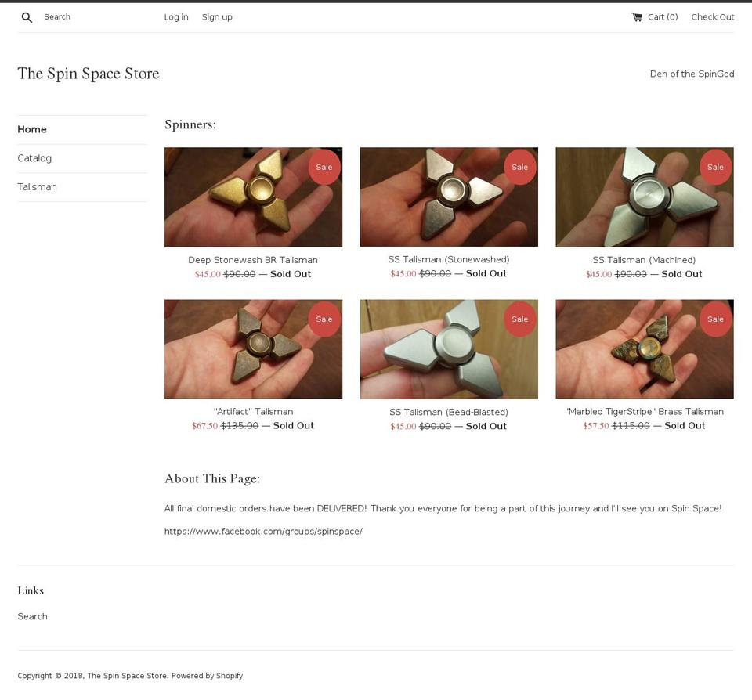
Task: Click the "Artifact" Talisman title
Action: point(253,411)
